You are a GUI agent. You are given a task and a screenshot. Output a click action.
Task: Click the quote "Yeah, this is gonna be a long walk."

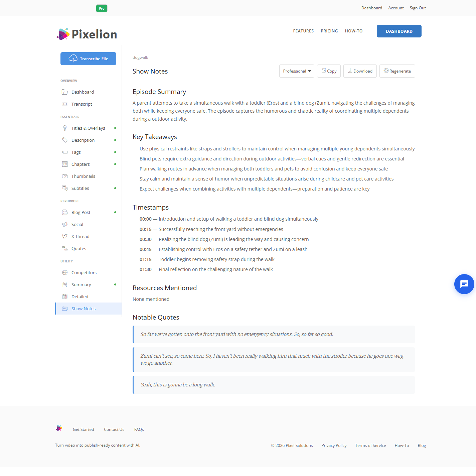tap(274, 385)
